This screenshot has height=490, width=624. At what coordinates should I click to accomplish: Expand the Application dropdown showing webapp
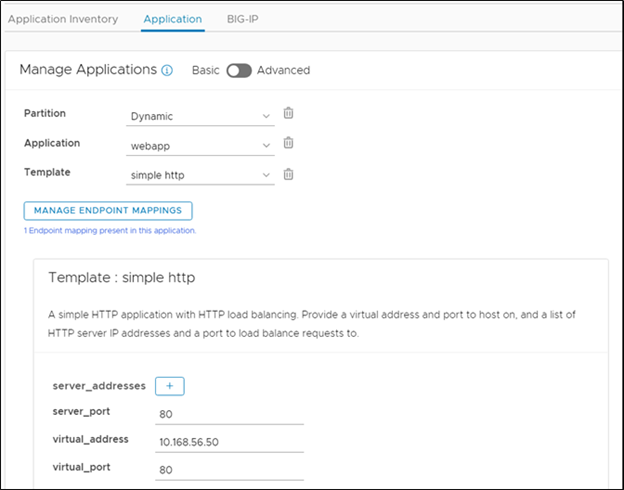[x=200, y=145]
